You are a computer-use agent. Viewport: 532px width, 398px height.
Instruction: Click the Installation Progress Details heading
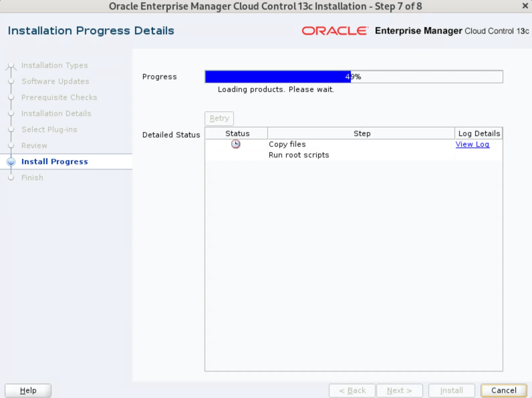[91, 31]
